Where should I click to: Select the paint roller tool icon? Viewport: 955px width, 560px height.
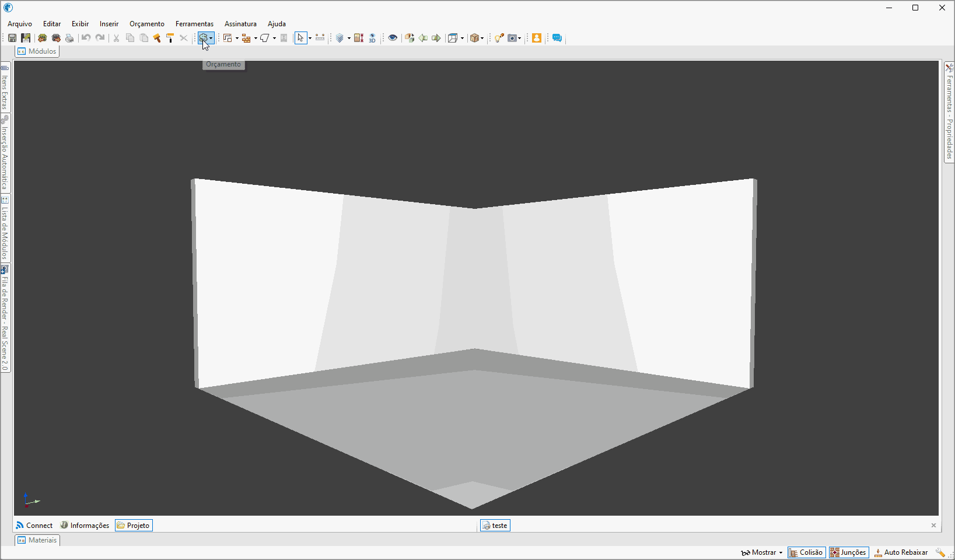tap(170, 38)
